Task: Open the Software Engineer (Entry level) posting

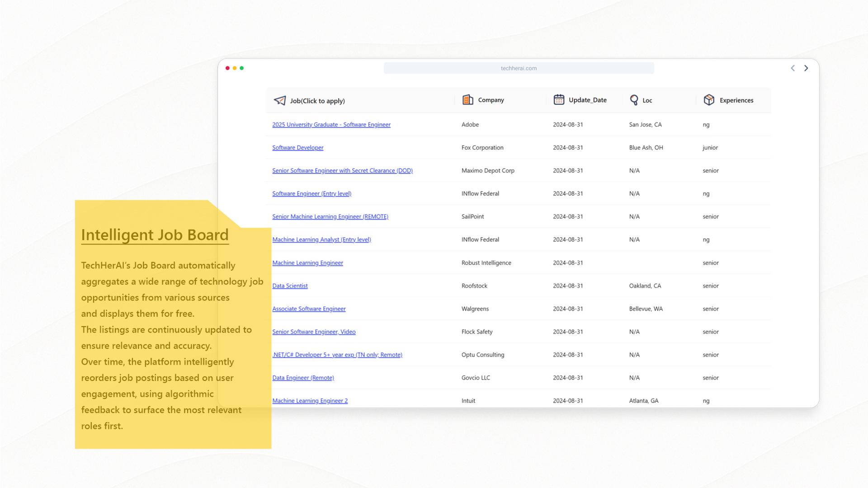Action: (311, 193)
